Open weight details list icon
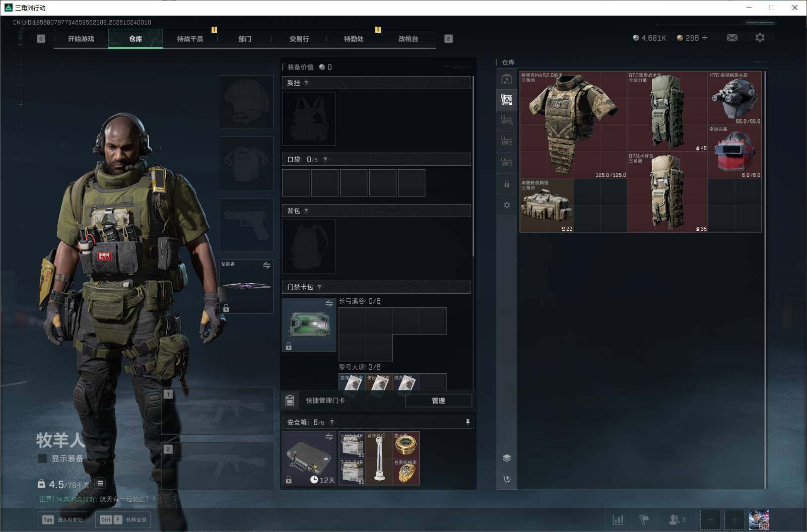The image size is (807, 532). pyautogui.click(x=100, y=483)
